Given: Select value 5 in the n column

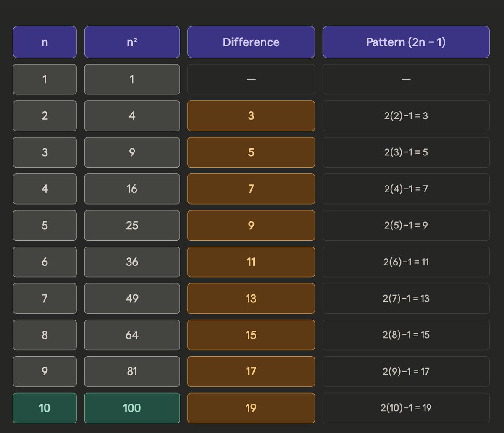Looking at the screenshot, I should (45, 225).
